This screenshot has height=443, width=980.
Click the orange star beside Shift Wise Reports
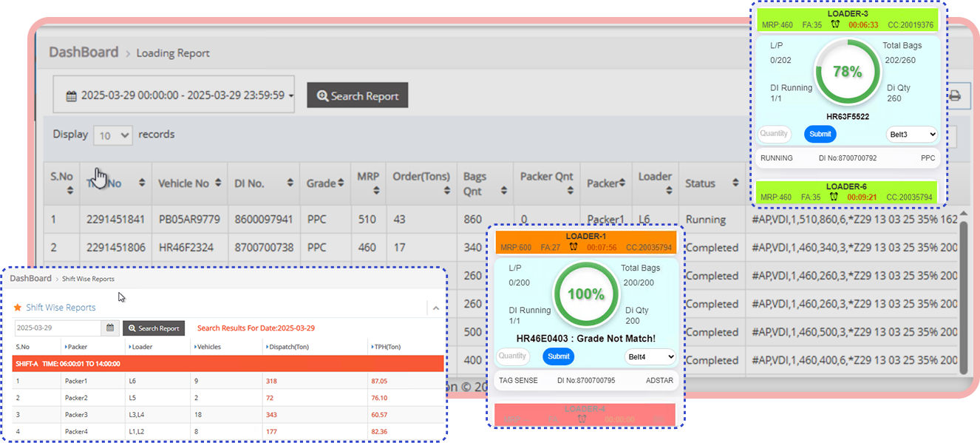click(x=18, y=308)
